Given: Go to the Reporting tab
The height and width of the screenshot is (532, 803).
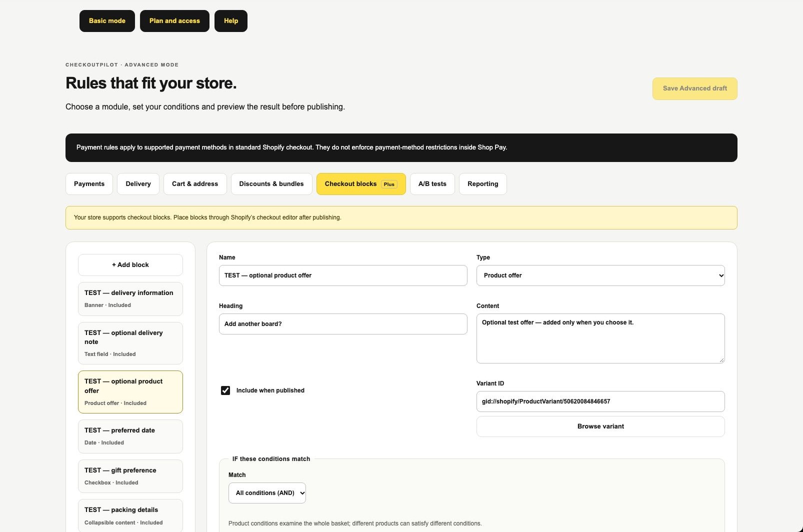Looking at the screenshot, I should [483, 184].
